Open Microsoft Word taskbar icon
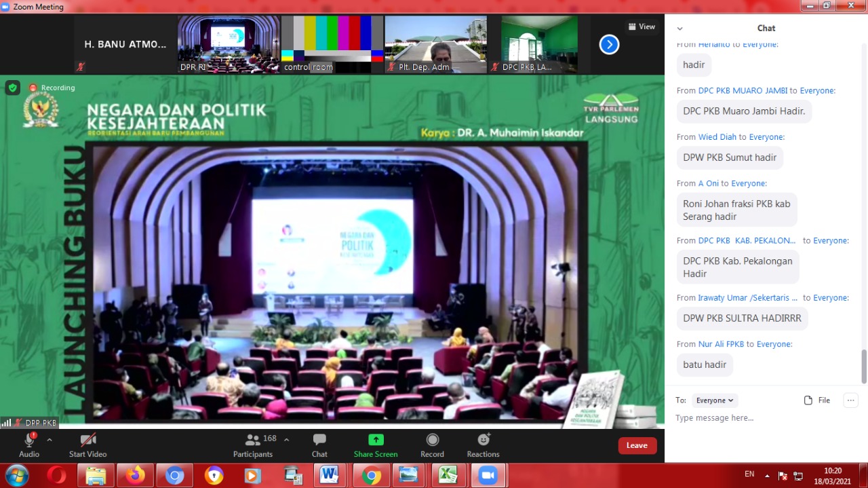The height and width of the screenshot is (488, 868). point(330,475)
